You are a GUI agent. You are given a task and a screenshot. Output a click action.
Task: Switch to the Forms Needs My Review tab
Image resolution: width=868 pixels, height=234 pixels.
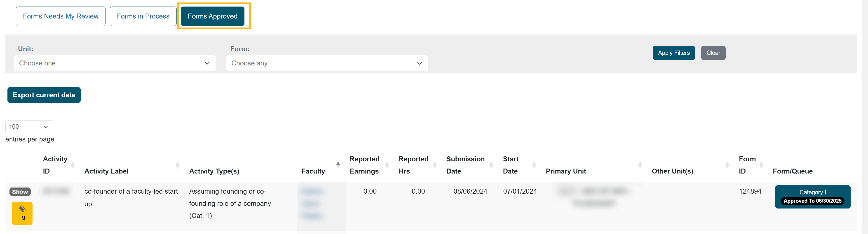(x=60, y=16)
